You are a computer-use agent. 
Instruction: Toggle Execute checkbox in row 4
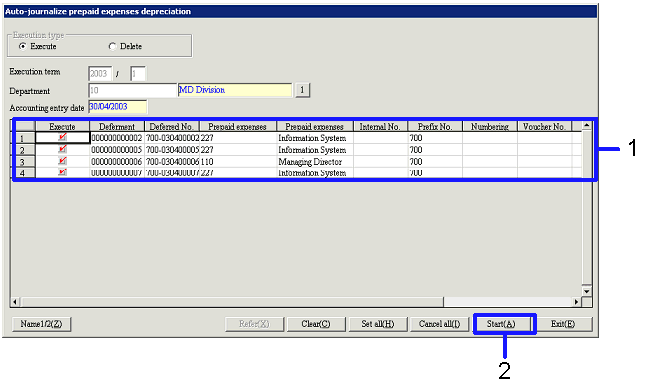(x=63, y=172)
